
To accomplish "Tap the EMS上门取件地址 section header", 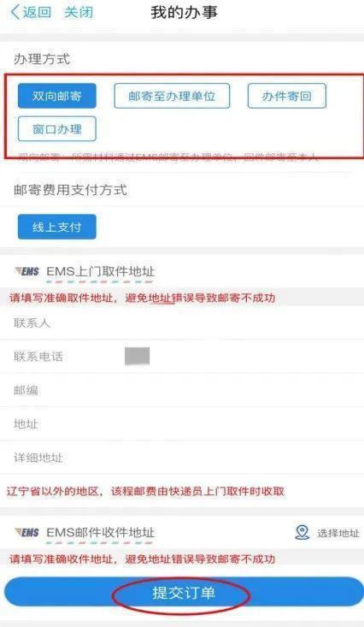I will tap(101, 271).
